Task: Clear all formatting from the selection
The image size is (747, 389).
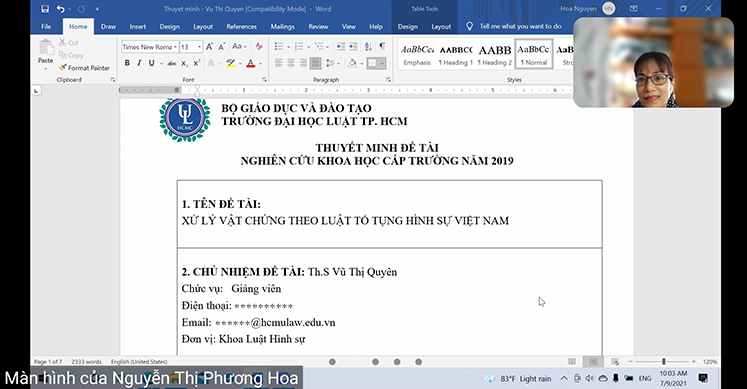Action: pyautogui.click(x=259, y=47)
